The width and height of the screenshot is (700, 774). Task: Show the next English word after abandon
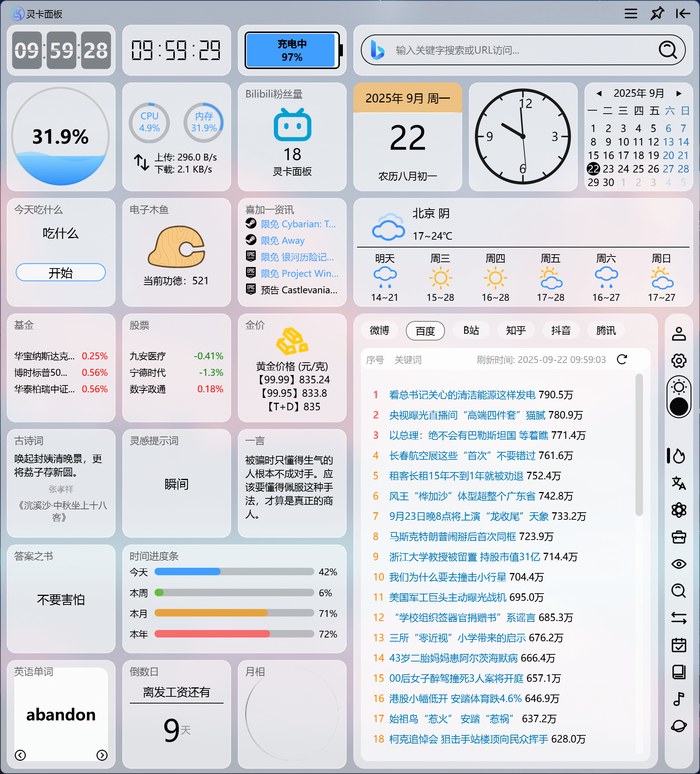point(102,755)
